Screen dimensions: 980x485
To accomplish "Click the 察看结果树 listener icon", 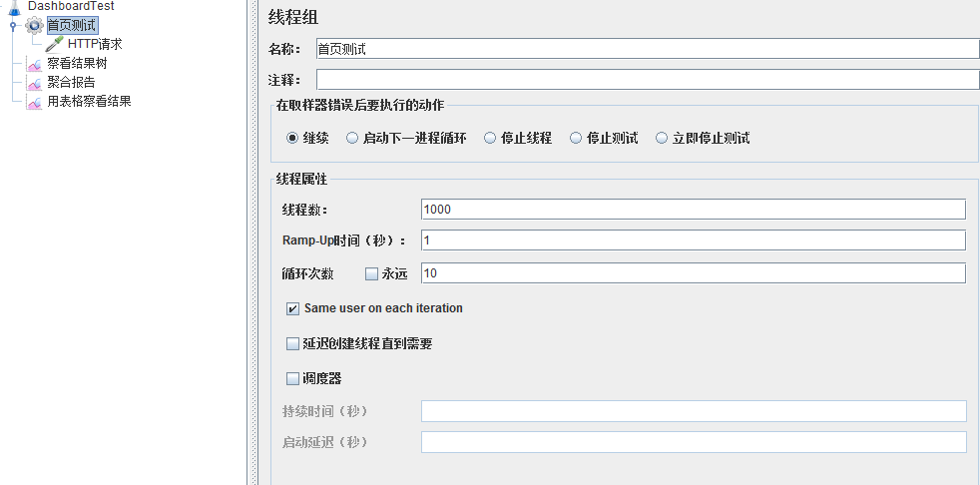I will point(34,64).
